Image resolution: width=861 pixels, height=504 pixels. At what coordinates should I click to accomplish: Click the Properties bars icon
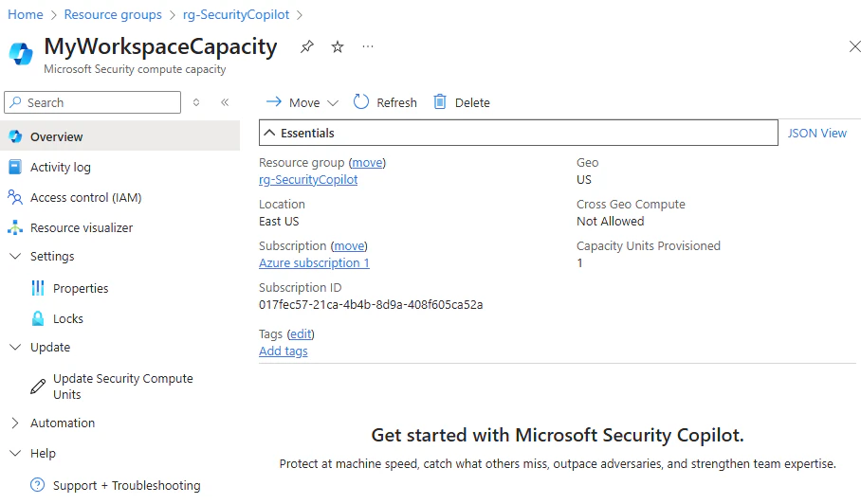(38, 288)
